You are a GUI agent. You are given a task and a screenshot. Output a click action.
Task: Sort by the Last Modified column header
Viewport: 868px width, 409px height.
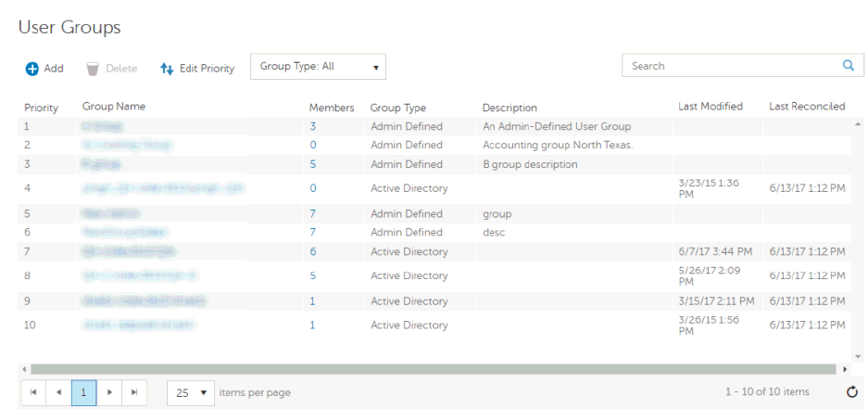[710, 107]
